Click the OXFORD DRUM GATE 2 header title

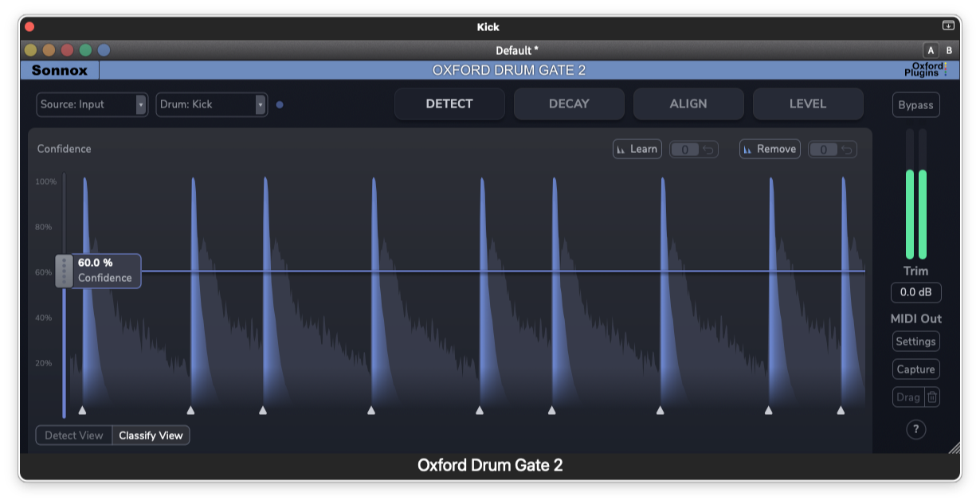[509, 70]
